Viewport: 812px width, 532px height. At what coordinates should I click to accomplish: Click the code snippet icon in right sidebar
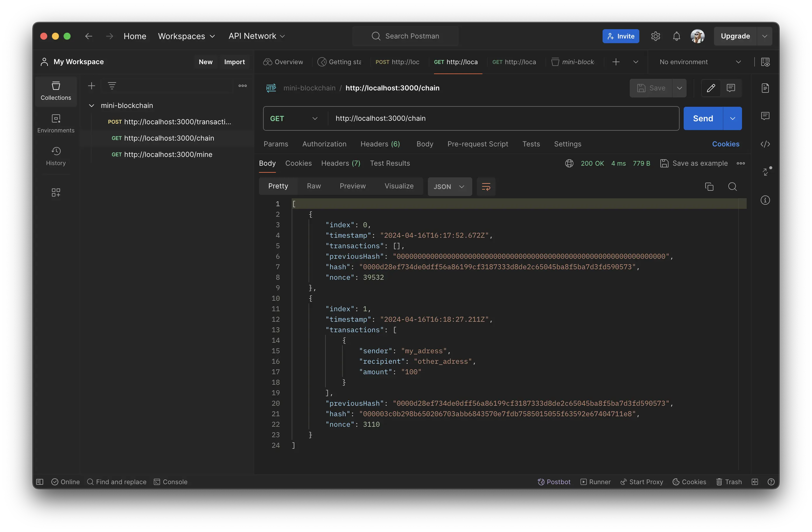coord(765,144)
